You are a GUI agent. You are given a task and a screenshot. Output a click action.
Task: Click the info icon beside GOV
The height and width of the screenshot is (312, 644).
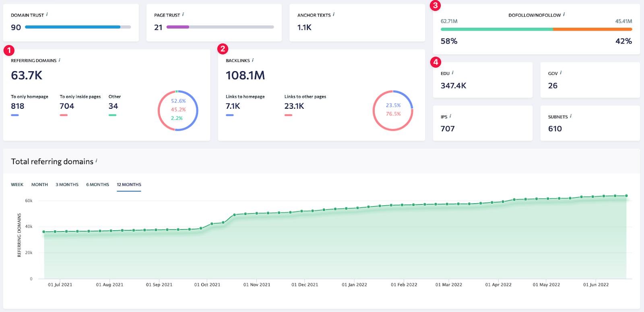click(561, 73)
